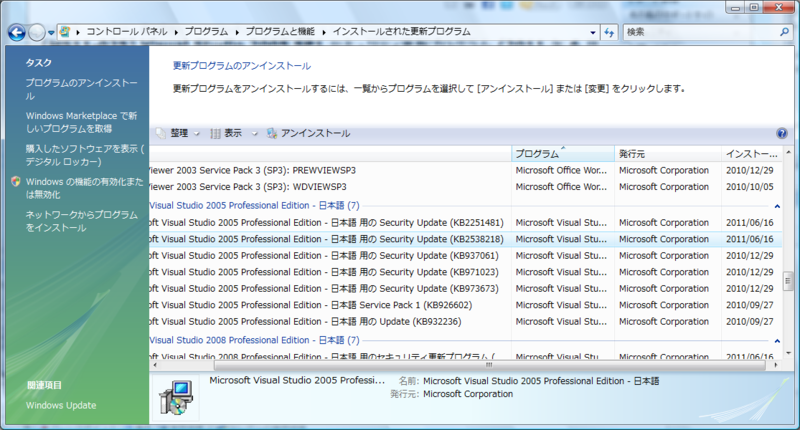Open the 整理 organize menu
Viewport: 800px width, 430px height.
178,133
